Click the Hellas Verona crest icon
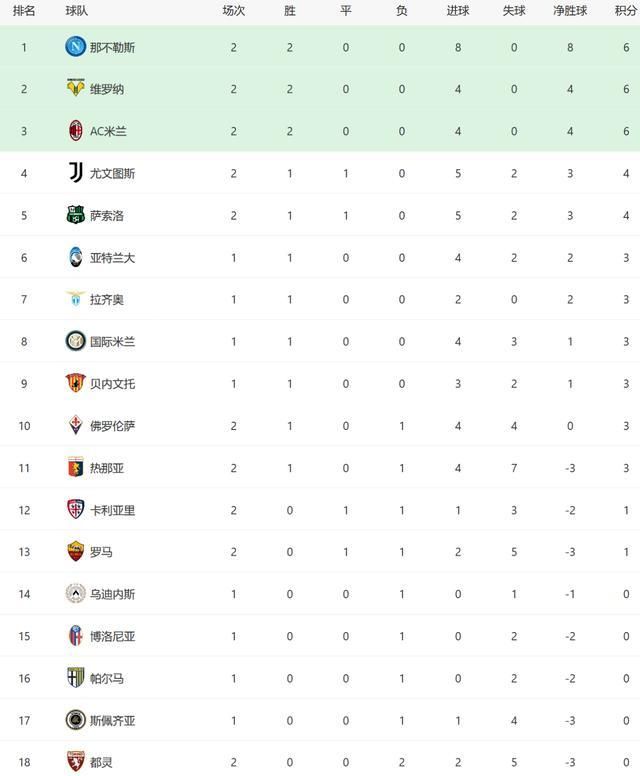The width and height of the screenshot is (640, 776). pyautogui.click(x=75, y=88)
